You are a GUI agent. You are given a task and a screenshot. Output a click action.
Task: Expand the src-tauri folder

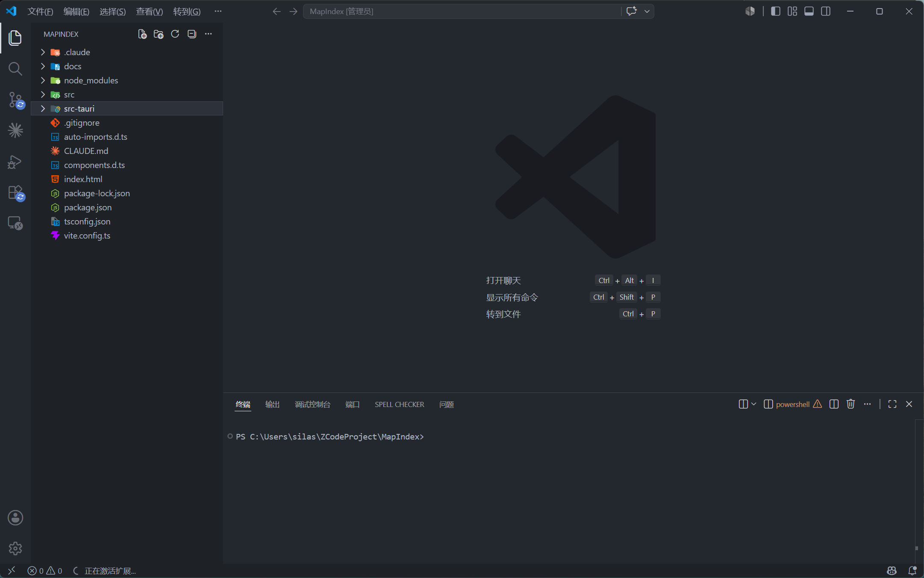pos(127,109)
